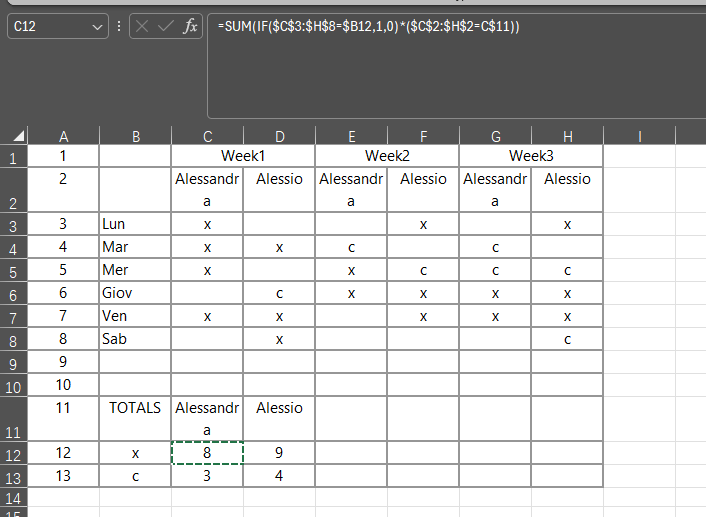The height and width of the screenshot is (517, 706).
Task: Click Alessandra header under Week1
Action: pyautogui.click(x=207, y=190)
